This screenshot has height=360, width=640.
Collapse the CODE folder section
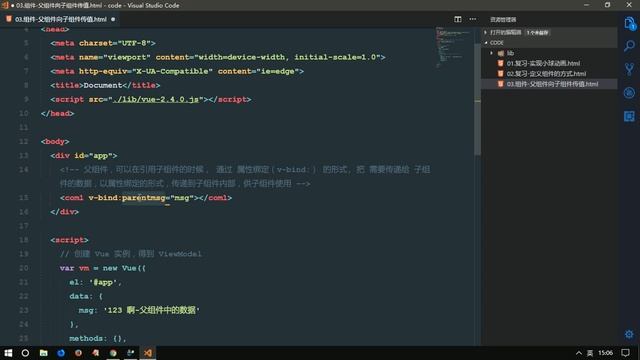[486, 42]
